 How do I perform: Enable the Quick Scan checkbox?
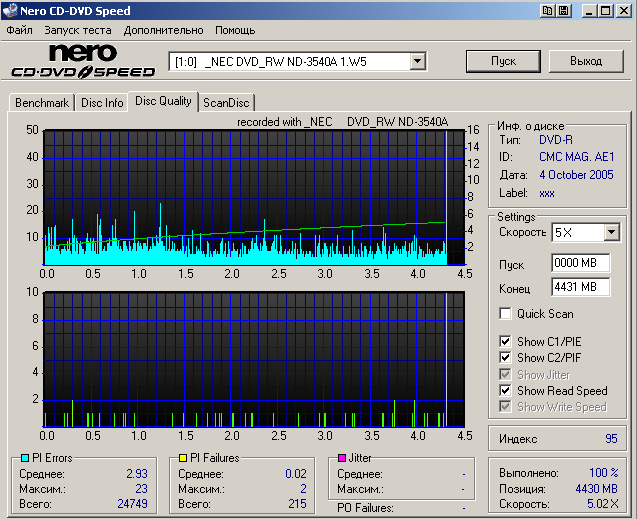pos(505,314)
